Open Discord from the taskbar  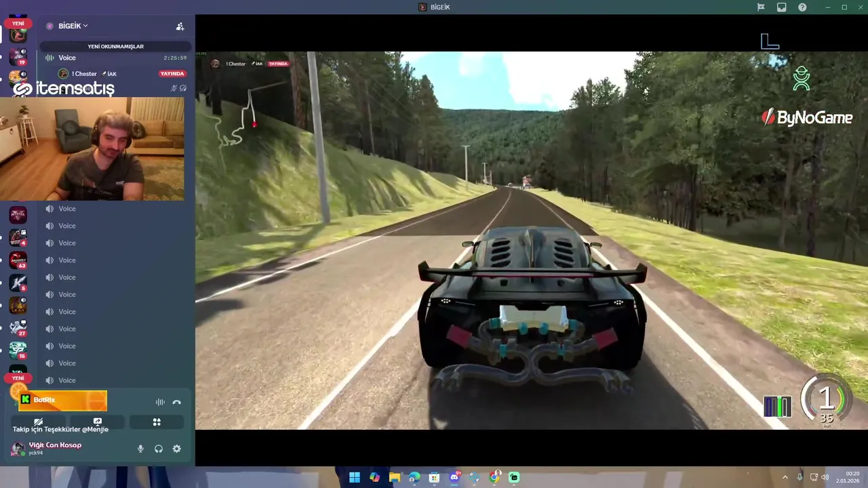point(454,477)
